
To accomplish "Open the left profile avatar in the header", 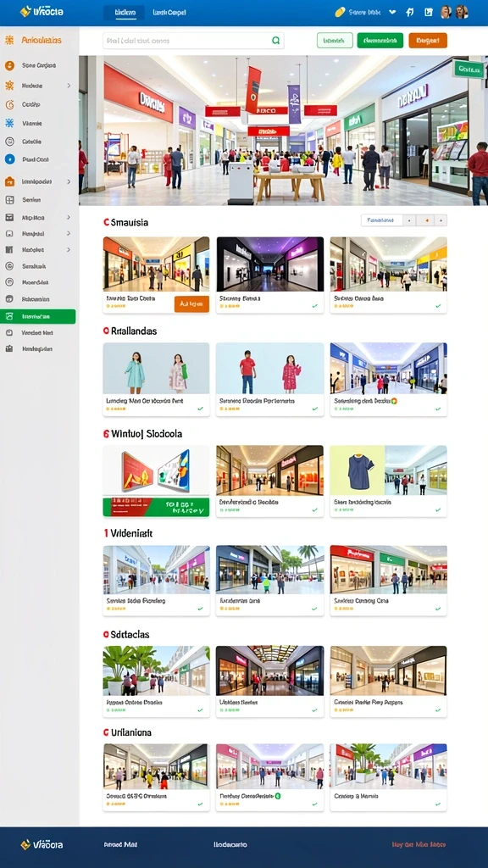I will [446, 12].
